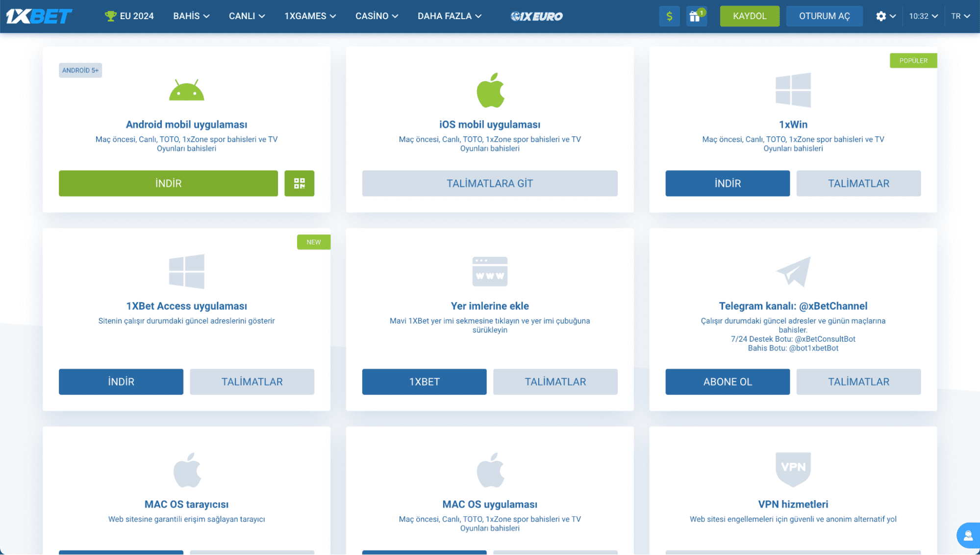Show the Android QR code
This screenshot has height=555, width=980.
tap(299, 183)
